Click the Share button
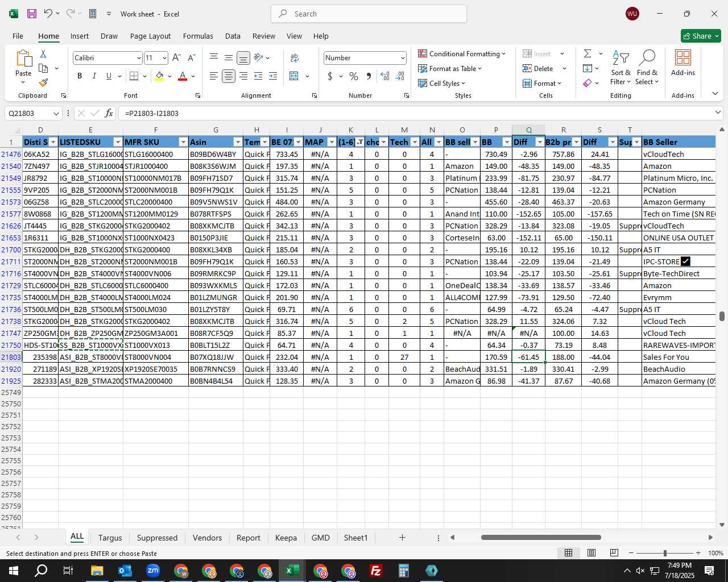Viewport: 728px width, 582px height. pyautogui.click(x=701, y=36)
